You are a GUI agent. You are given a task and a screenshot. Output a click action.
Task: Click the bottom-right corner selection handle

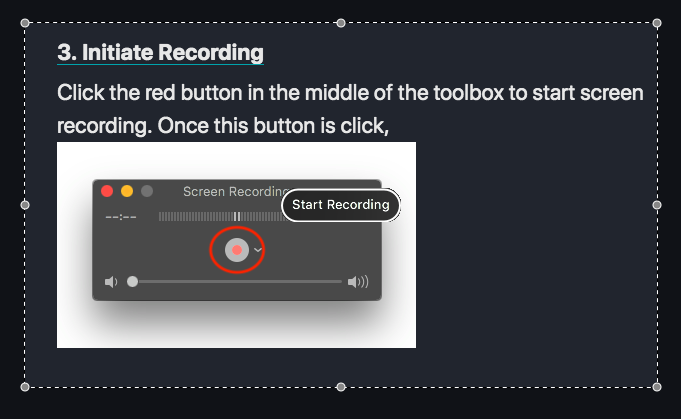coord(657,387)
